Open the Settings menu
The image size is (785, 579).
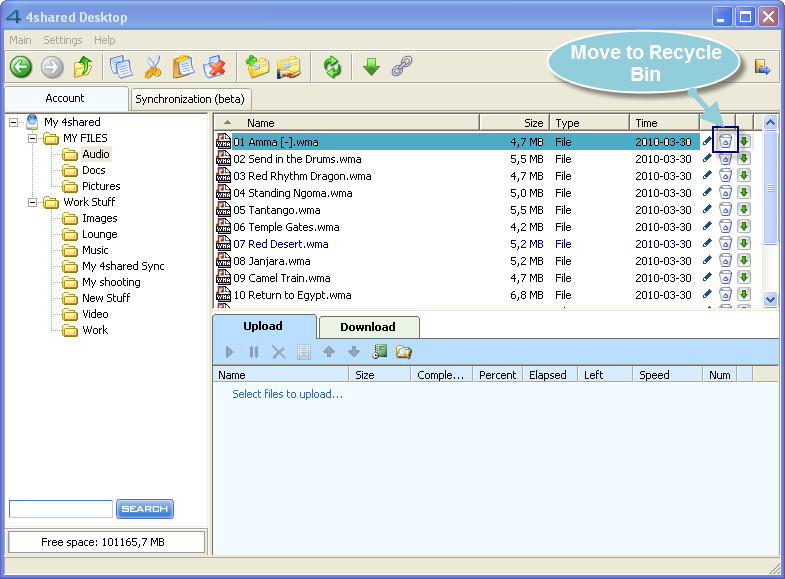coord(63,40)
